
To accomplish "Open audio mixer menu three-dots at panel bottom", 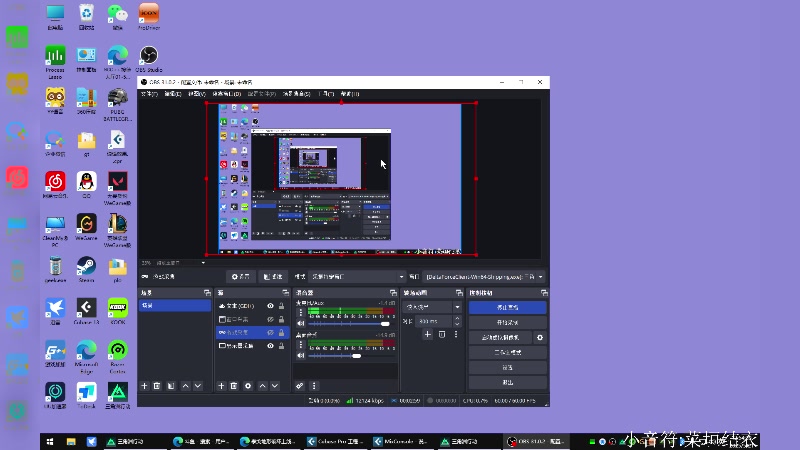I will tap(314, 386).
